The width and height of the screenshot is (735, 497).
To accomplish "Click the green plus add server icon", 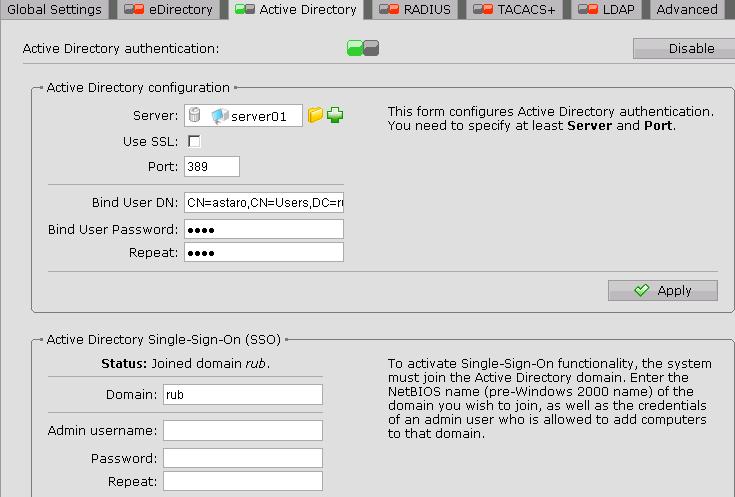I will click(x=335, y=115).
